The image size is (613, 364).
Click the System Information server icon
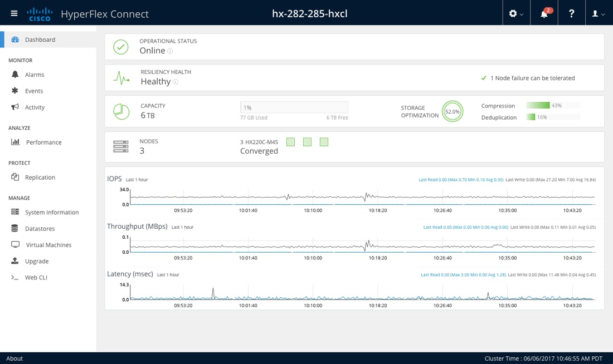(x=15, y=211)
